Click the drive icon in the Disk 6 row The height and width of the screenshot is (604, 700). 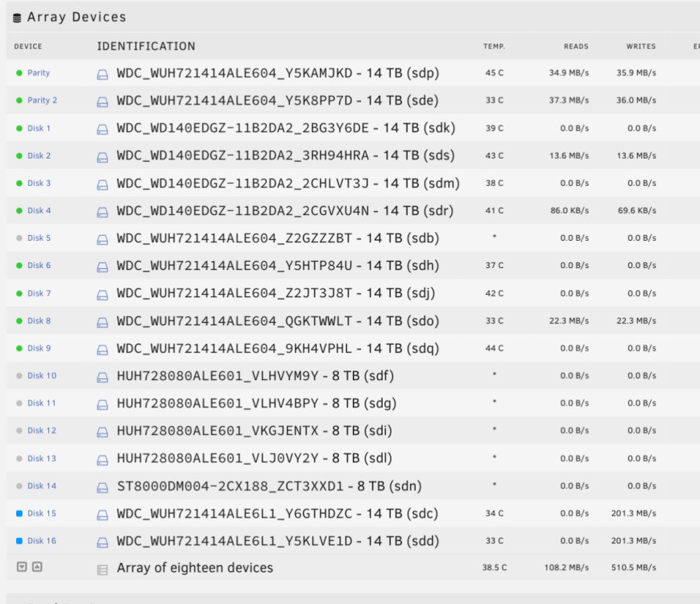click(x=102, y=267)
